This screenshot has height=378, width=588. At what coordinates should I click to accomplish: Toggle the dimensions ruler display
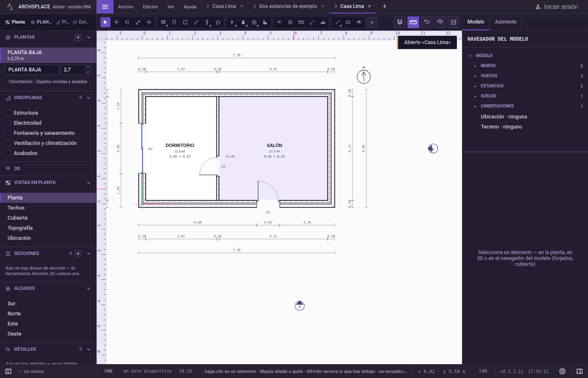pyautogui.click(x=413, y=22)
